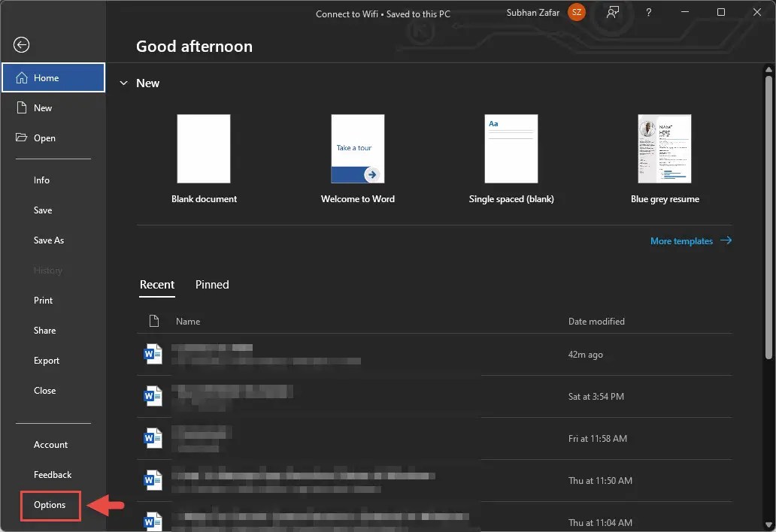
Task: Click the SZ profile avatar in title bar
Action: tap(576, 12)
